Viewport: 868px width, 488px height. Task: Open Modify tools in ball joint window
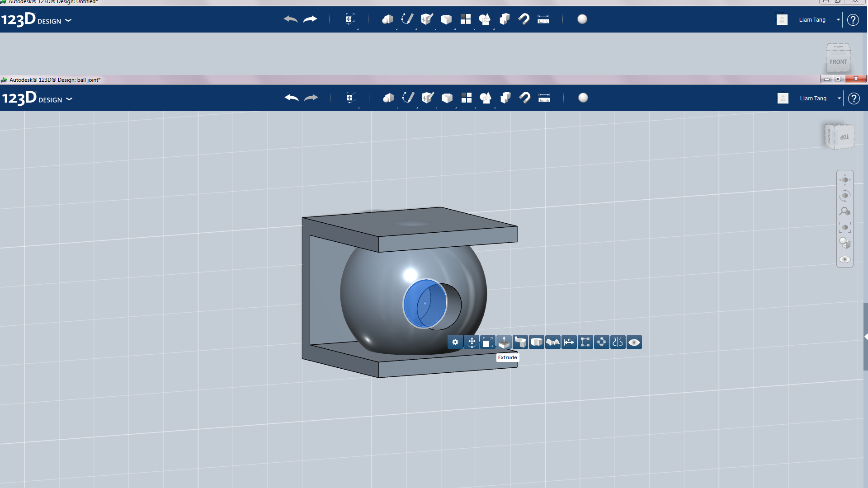click(447, 98)
